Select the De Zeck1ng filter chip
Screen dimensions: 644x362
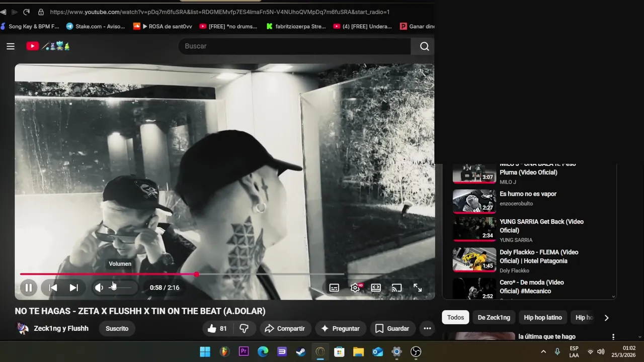[x=494, y=317]
